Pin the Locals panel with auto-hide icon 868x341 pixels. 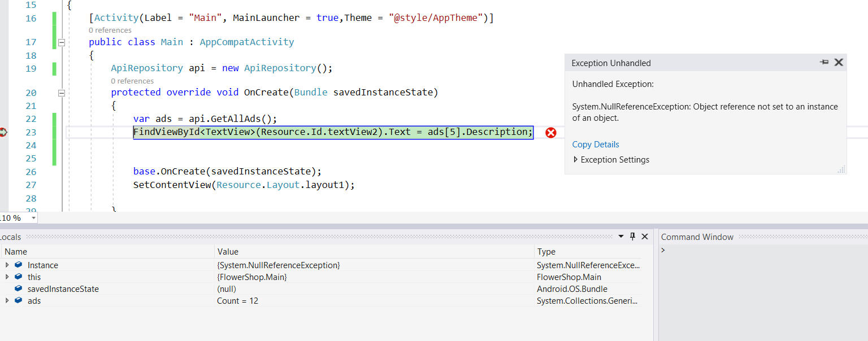633,237
